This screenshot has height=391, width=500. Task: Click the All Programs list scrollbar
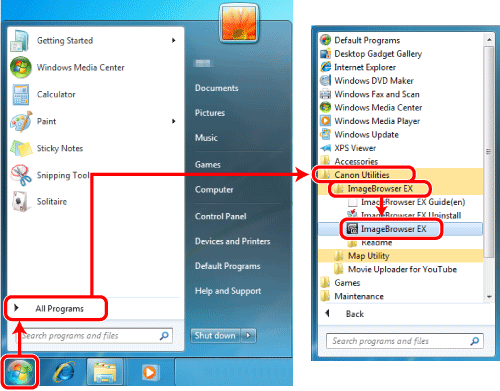(489, 152)
